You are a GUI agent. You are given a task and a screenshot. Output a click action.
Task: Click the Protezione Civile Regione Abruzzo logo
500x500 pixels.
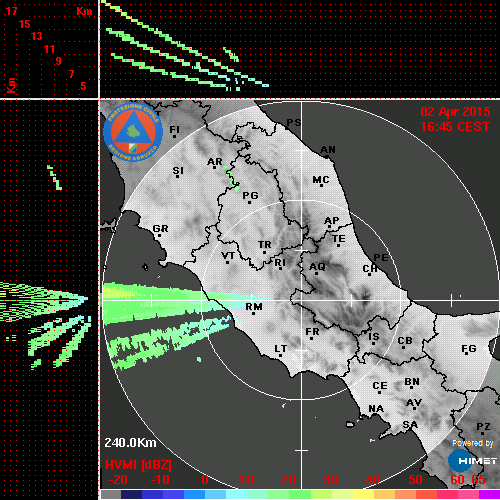point(133,132)
